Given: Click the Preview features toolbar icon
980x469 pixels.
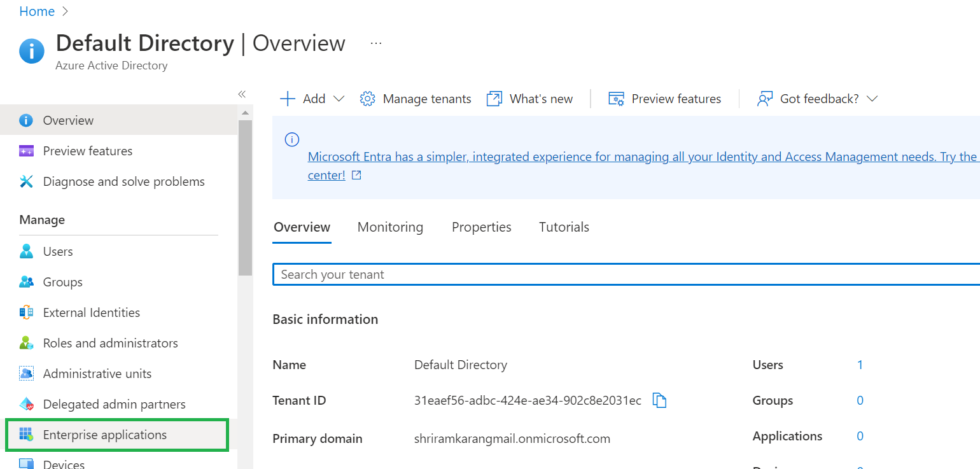Looking at the screenshot, I should point(616,99).
